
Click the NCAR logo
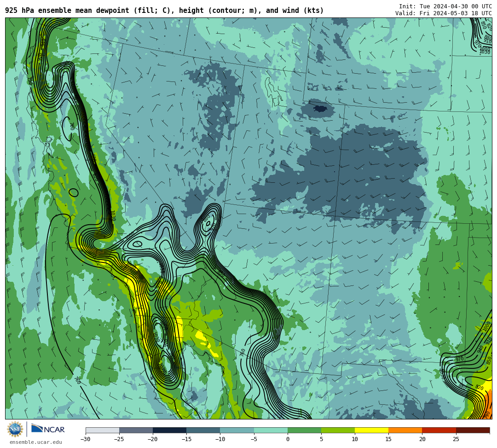point(48,429)
